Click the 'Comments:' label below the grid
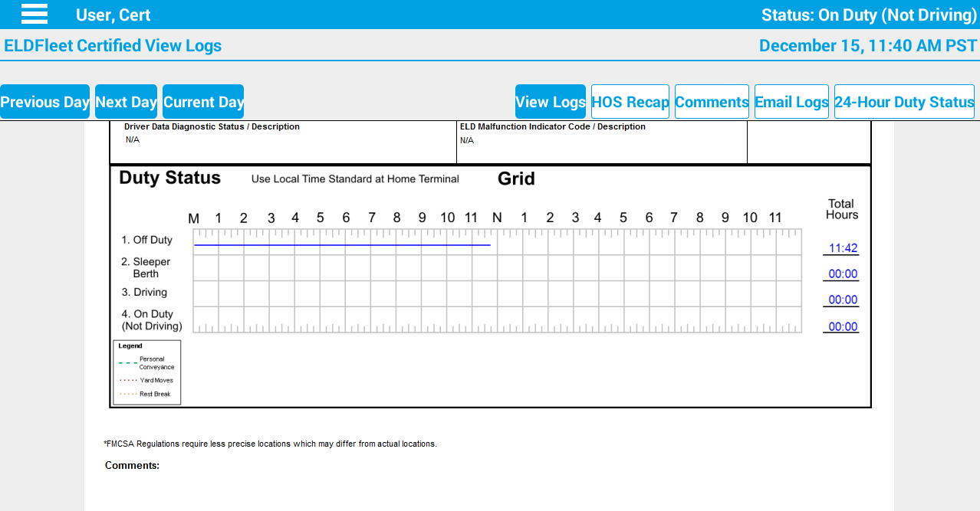Viewport: 980px width, 511px height. (132, 465)
